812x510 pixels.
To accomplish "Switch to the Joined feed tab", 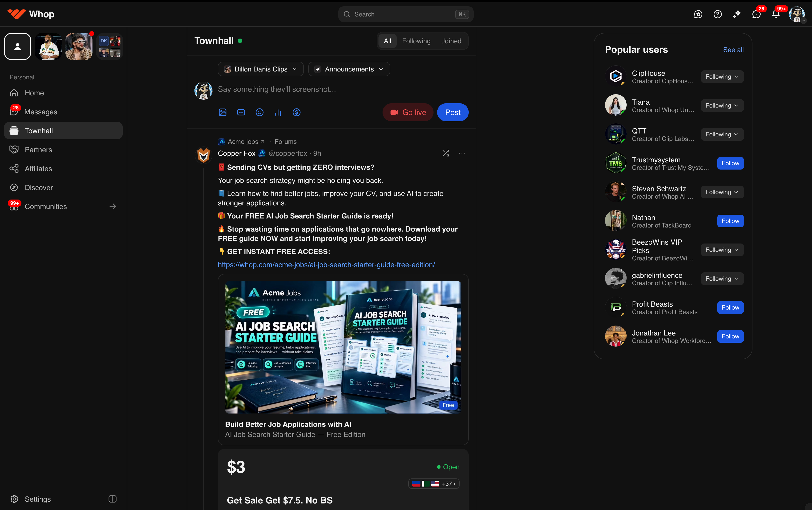I will [451, 41].
